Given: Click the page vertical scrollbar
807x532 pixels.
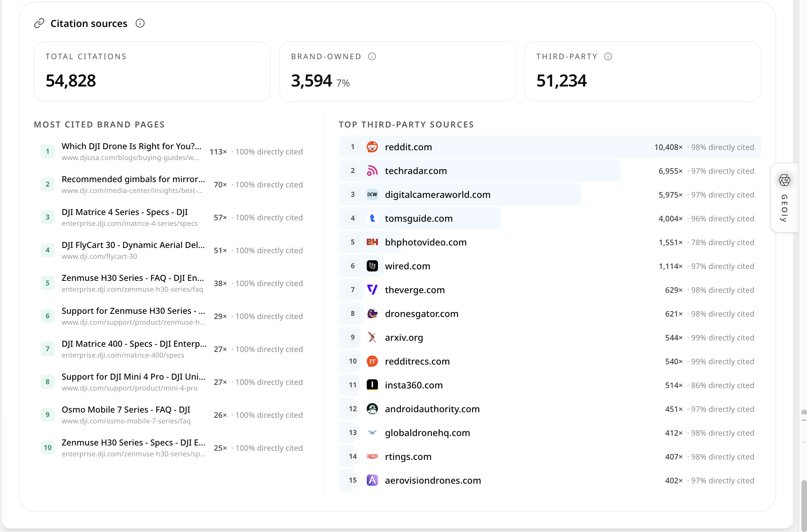Looking at the screenshot, I should click(x=803, y=506).
